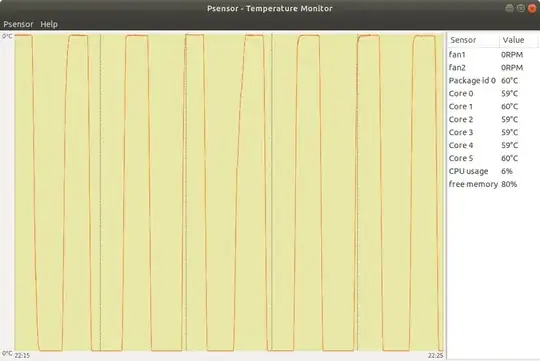540x361 pixels.
Task: Select the Core 4 sensor row
Action: [493, 145]
